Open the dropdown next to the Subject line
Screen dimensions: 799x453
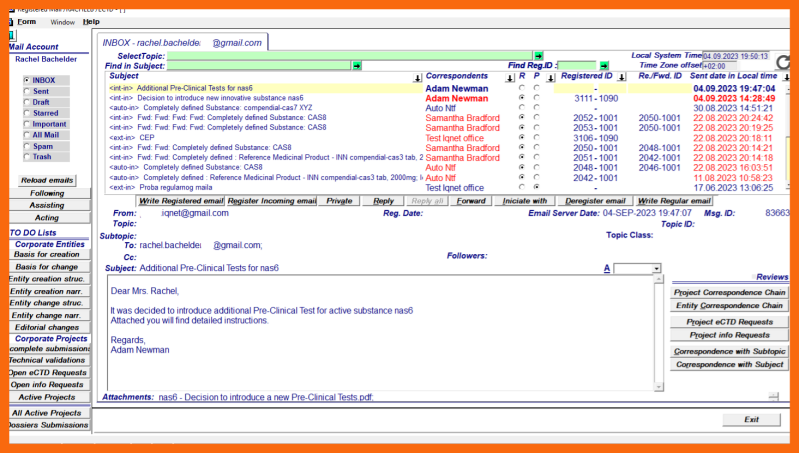point(656,269)
